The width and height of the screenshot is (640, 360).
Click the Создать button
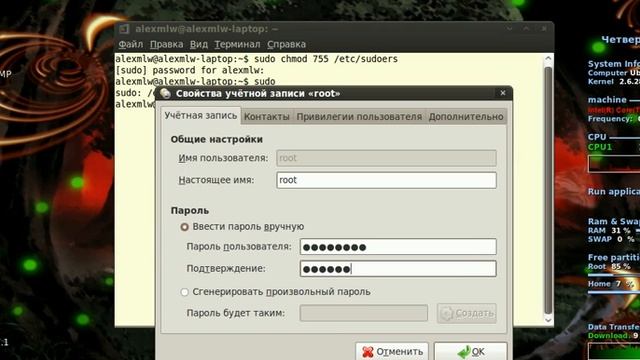[x=467, y=313]
